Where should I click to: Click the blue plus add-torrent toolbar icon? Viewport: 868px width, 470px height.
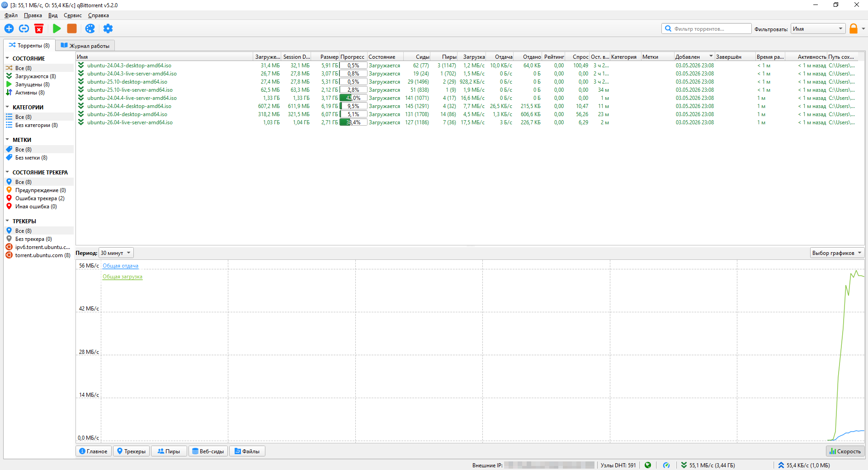point(9,28)
